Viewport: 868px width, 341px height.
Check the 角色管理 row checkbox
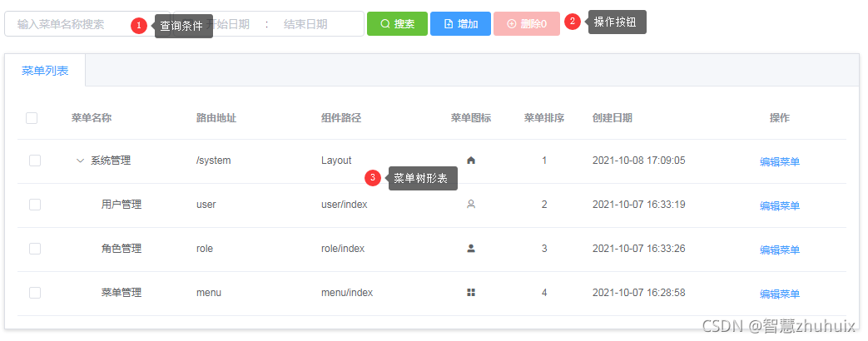pyautogui.click(x=35, y=249)
